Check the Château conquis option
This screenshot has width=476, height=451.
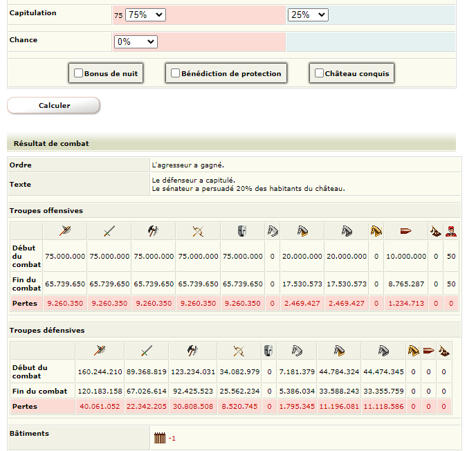[319, 73]
